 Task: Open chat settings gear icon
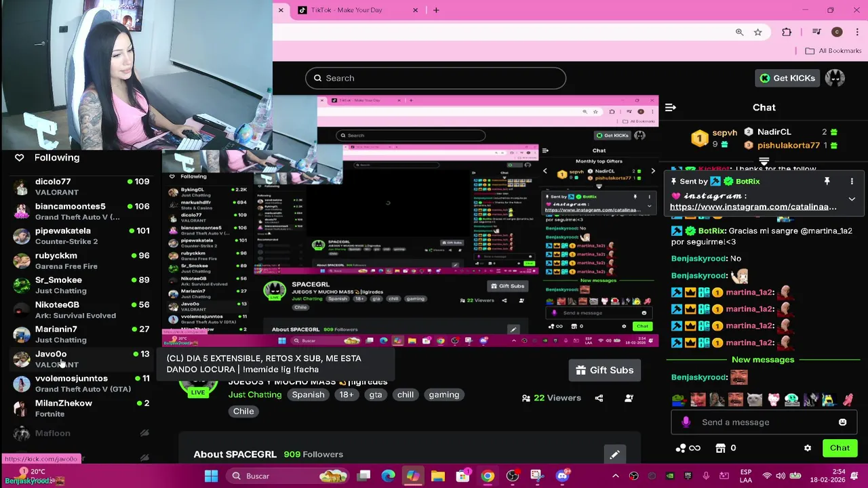(x=808, y=448)
